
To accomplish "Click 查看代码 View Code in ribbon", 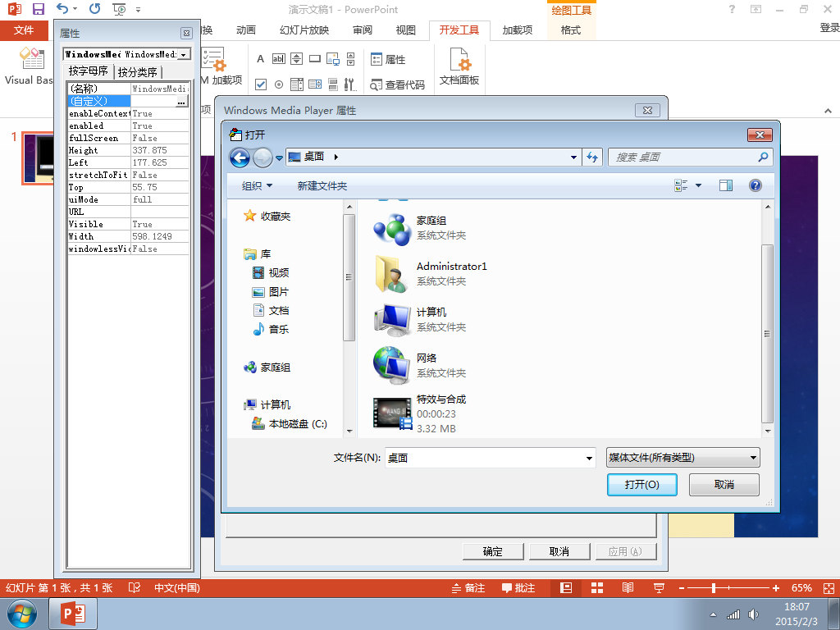I will point(398,84).
